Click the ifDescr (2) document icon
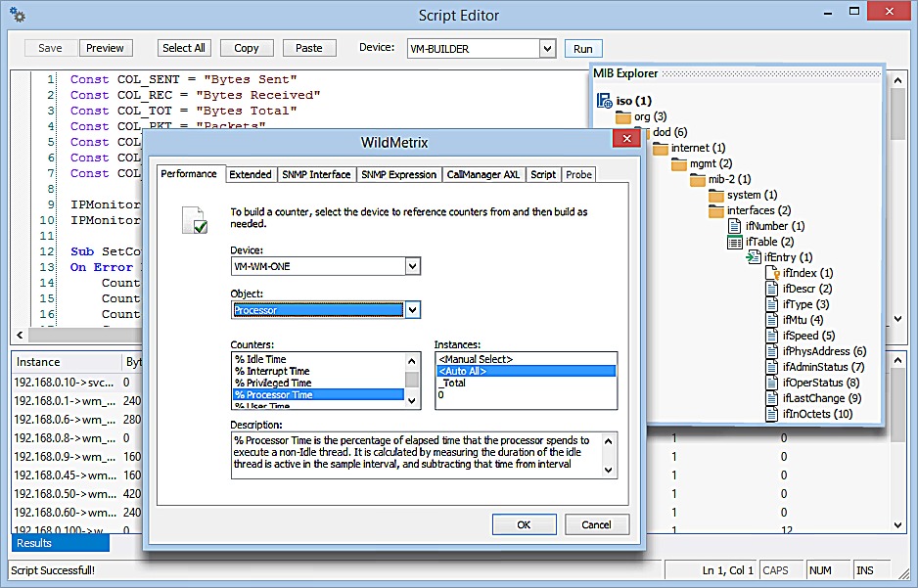 tap(772, 289)
